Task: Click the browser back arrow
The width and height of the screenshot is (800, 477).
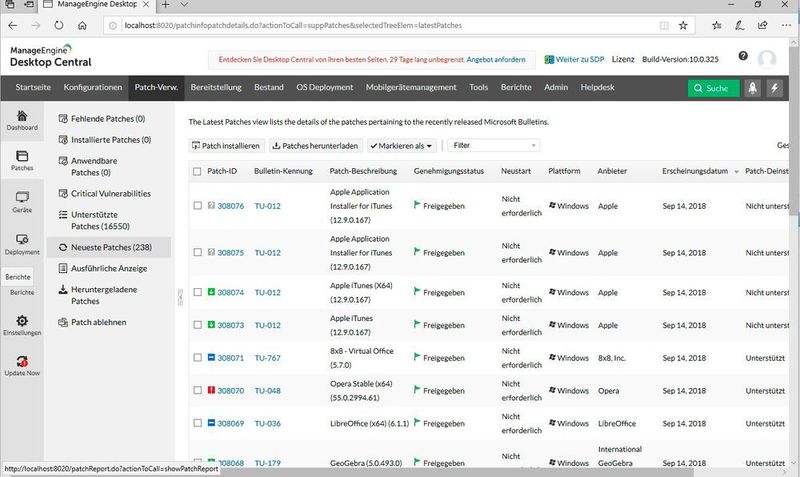Action: pyautogui.click(x=13, y=25)
